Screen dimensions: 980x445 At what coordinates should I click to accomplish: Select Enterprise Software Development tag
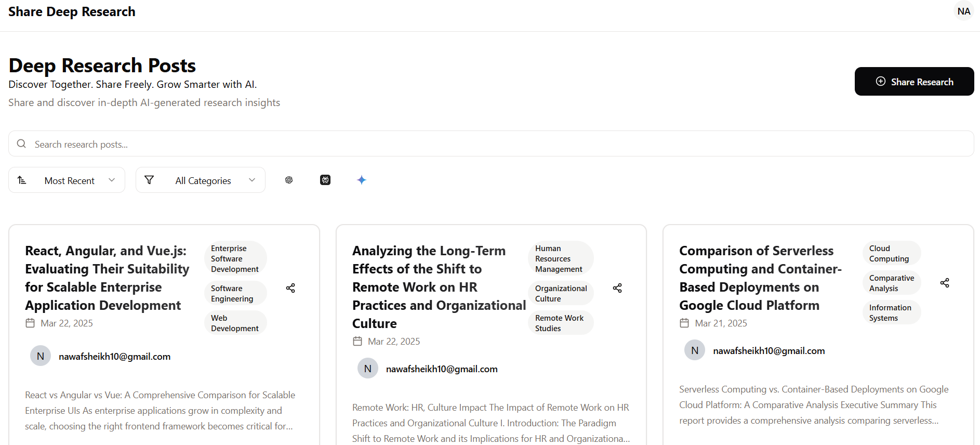[x=235, y=258]
